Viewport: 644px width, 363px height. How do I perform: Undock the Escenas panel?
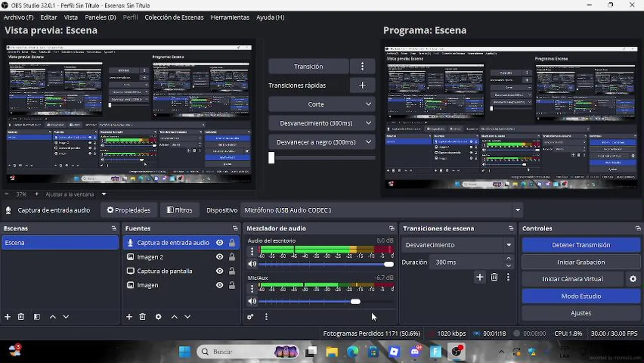click(114, 228)
